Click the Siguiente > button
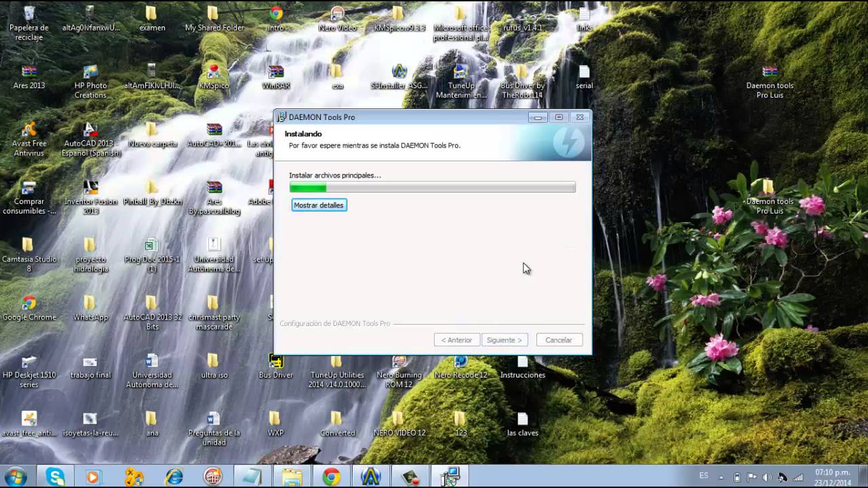The width and height of the screenshot is (868, 488). [505, 340]
